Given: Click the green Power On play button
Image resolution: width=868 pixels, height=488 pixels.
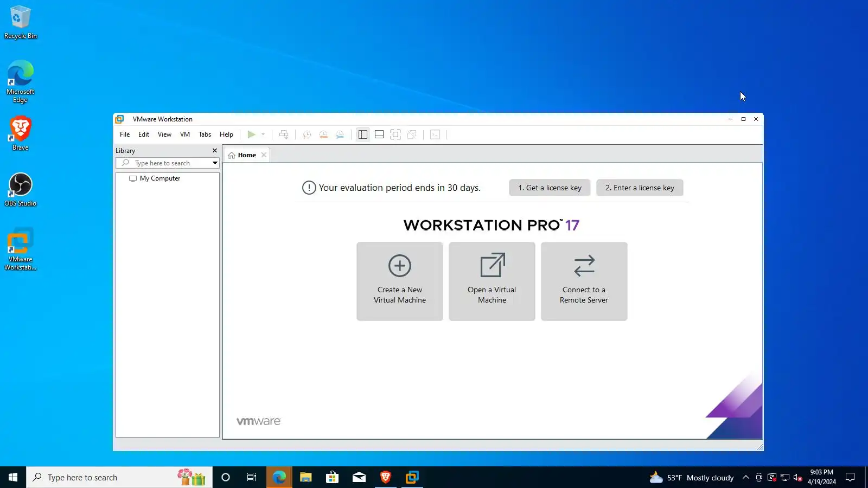Looking at the screenshot, I should (251, 134).
